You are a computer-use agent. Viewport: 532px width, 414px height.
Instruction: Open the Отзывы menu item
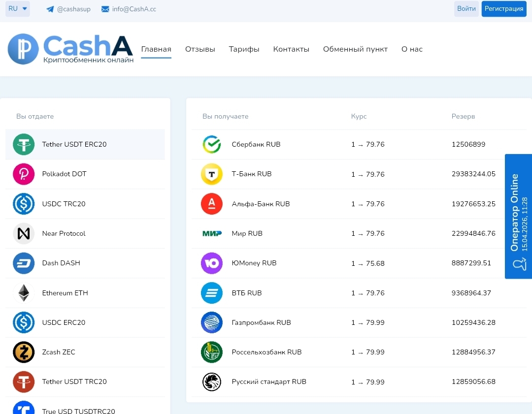coord(200,49)
